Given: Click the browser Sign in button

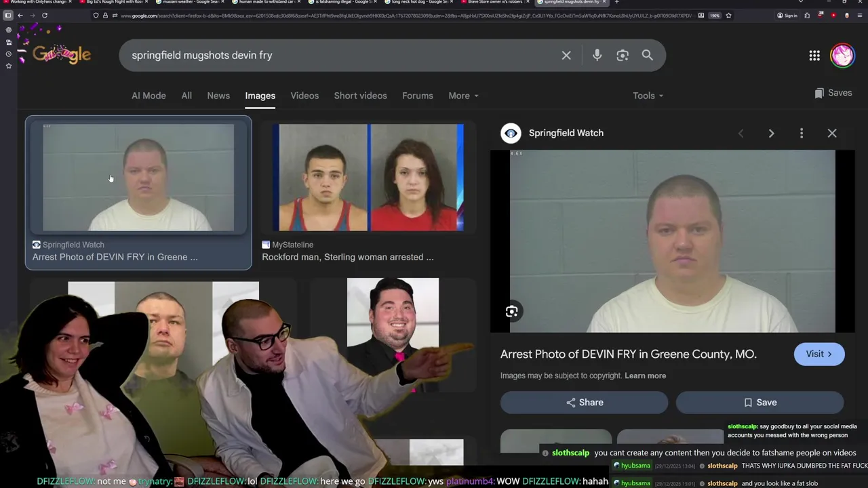Looking at the screenshot, I should click(x=787, y=16).
